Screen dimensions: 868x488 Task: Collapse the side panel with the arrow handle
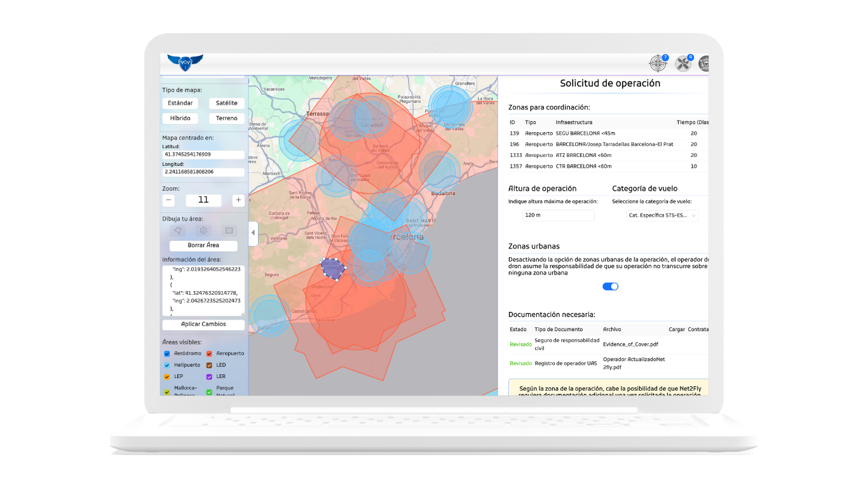point(253,233)
